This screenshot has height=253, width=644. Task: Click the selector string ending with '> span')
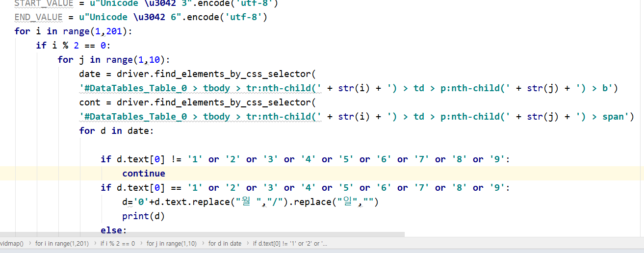point(357,117)
